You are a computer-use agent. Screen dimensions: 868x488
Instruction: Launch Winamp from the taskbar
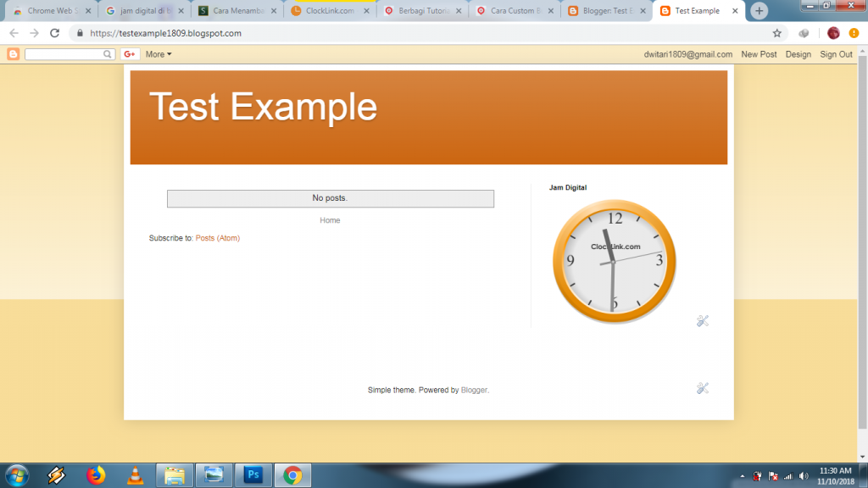click(57, 475)
